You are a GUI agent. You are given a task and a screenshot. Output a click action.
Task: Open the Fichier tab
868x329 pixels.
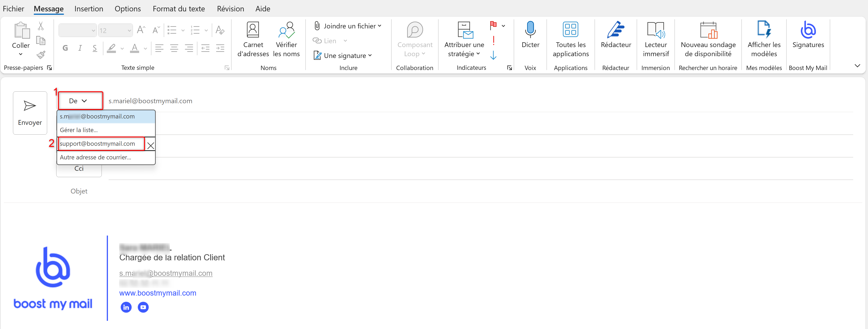coord(13,9)
